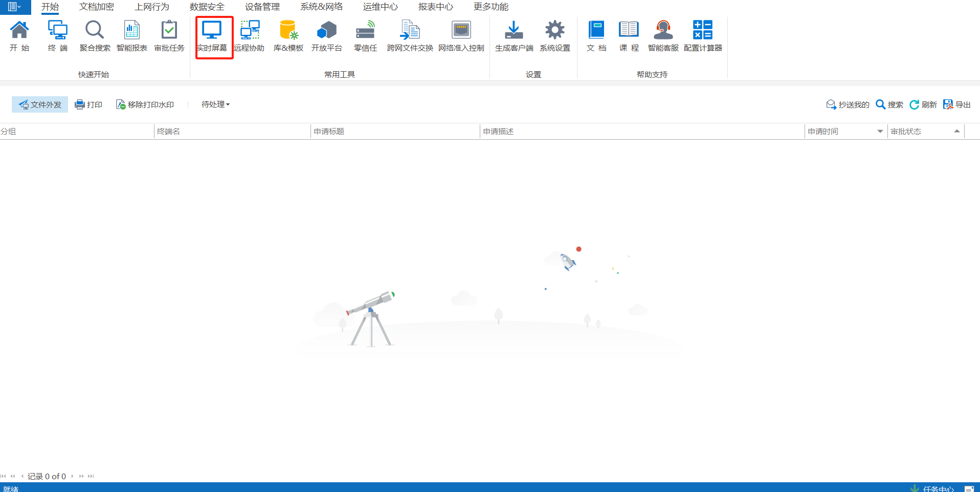Go to the previous record in the pager
980x492 pixels.
tap(22, 476)
